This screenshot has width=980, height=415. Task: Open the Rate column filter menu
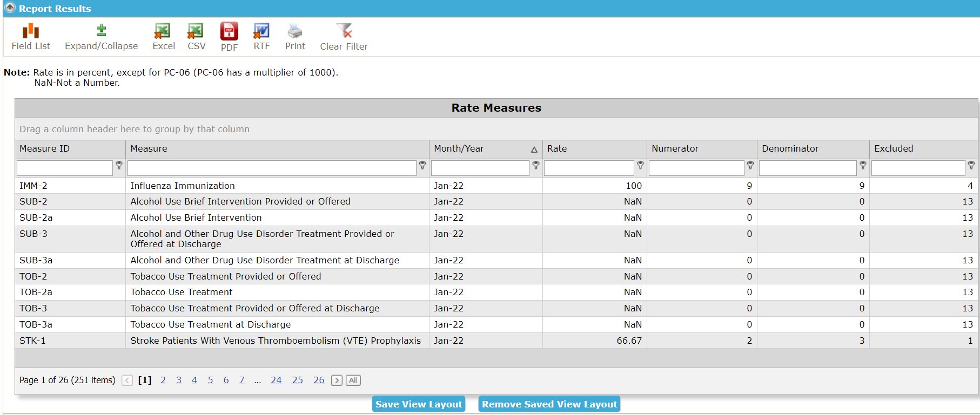(x=640, y=166)
